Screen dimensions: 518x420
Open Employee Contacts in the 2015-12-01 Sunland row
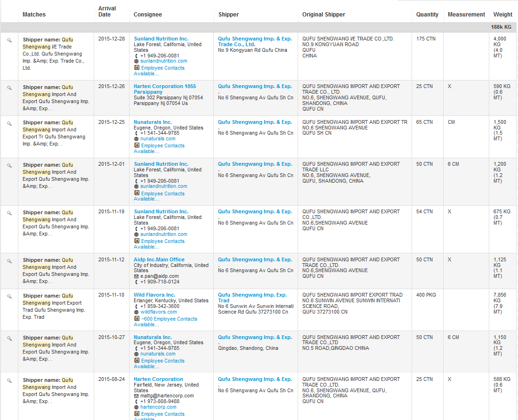pyautogui.click(x=159, y=196)
